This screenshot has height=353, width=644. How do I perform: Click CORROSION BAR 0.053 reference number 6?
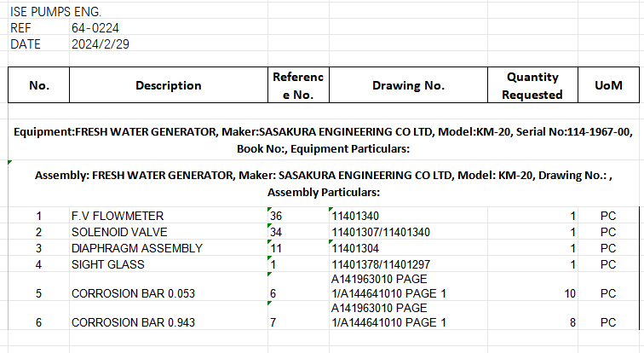coord(299,286)
